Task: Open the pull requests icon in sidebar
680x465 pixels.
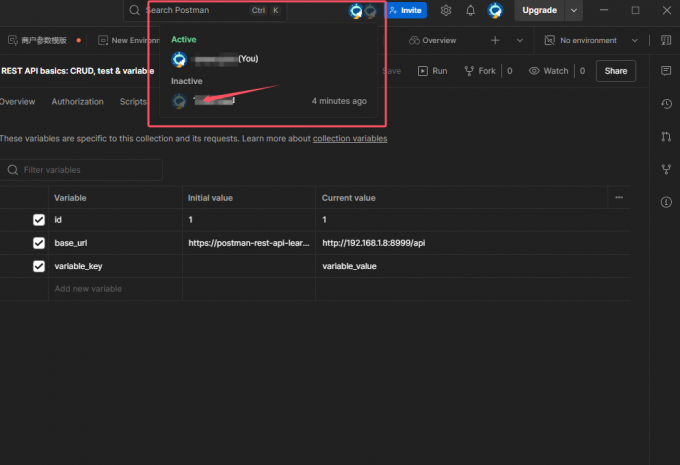Action: pyautogui.click(x=666, y=137)
